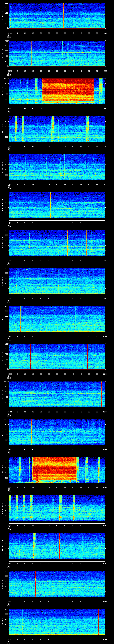Click the red spike near 14 seconds in 8:02 spectrogram
The height and width of the screenshot is (644, 114).
31,53
